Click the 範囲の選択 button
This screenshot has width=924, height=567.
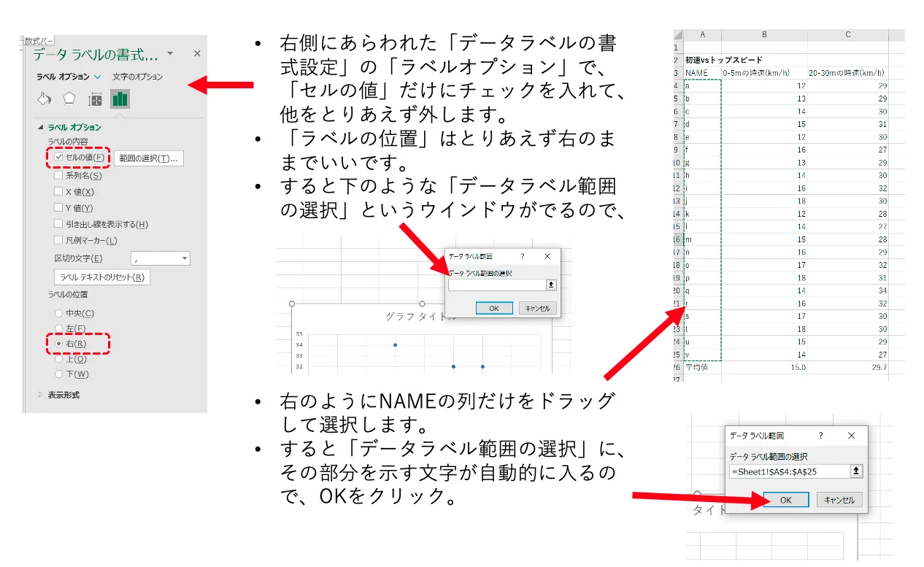(148, 158)
